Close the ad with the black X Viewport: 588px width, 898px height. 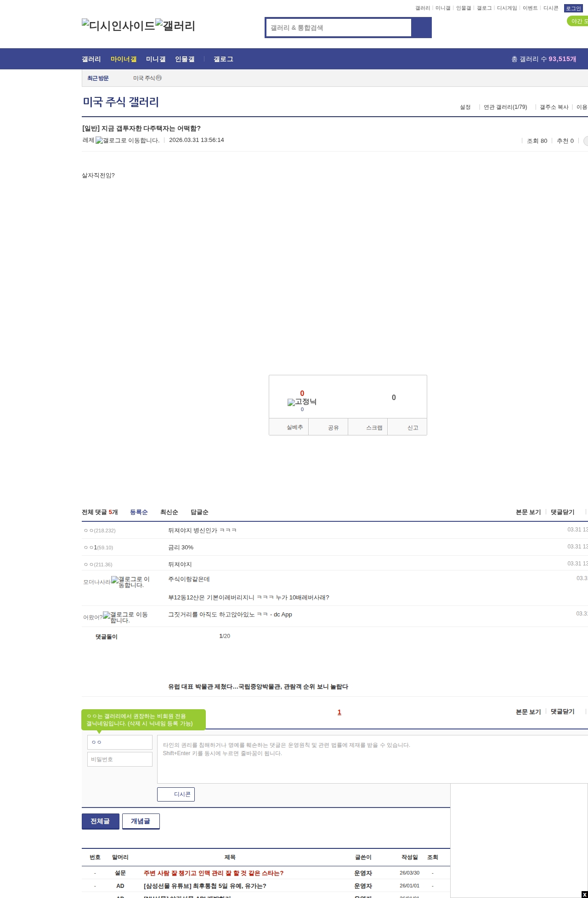[584, 894]
